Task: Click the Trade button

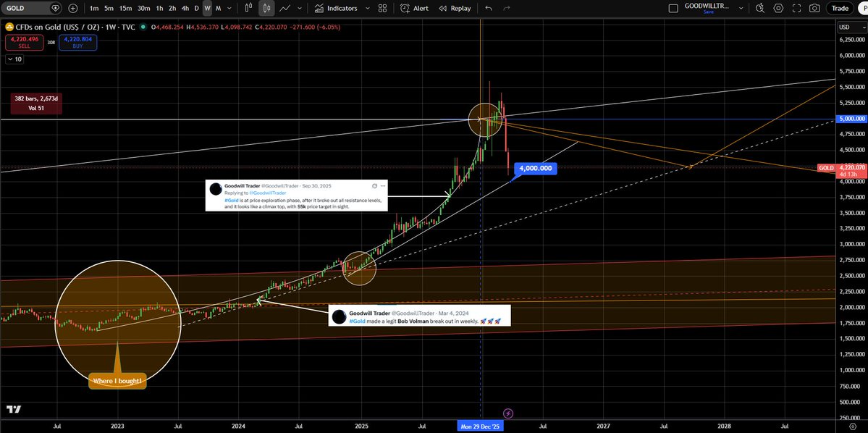Action: click(x=840, y=8)
